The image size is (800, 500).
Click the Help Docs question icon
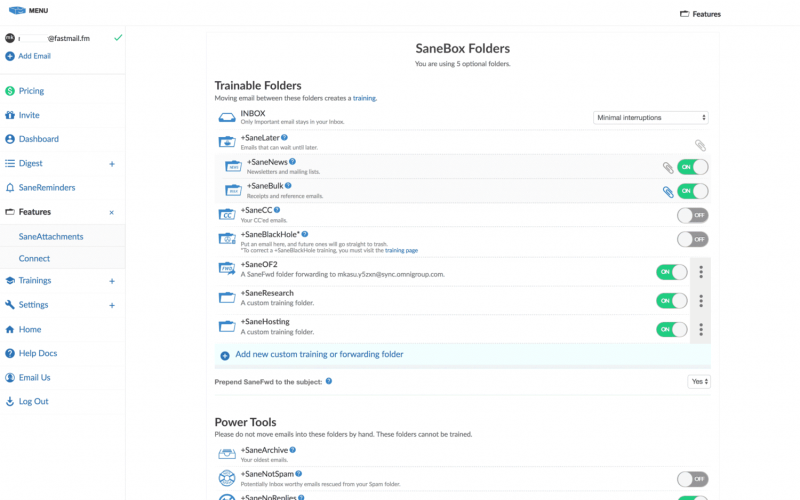point(10,353)
